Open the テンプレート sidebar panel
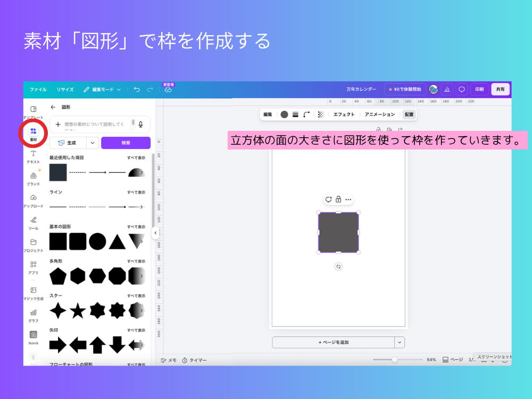 point(33,112)
